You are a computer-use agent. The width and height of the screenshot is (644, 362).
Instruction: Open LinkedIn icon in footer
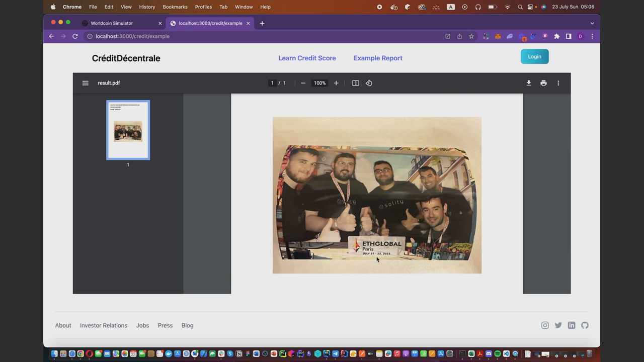pyautogui.click(x=572, y=325)
